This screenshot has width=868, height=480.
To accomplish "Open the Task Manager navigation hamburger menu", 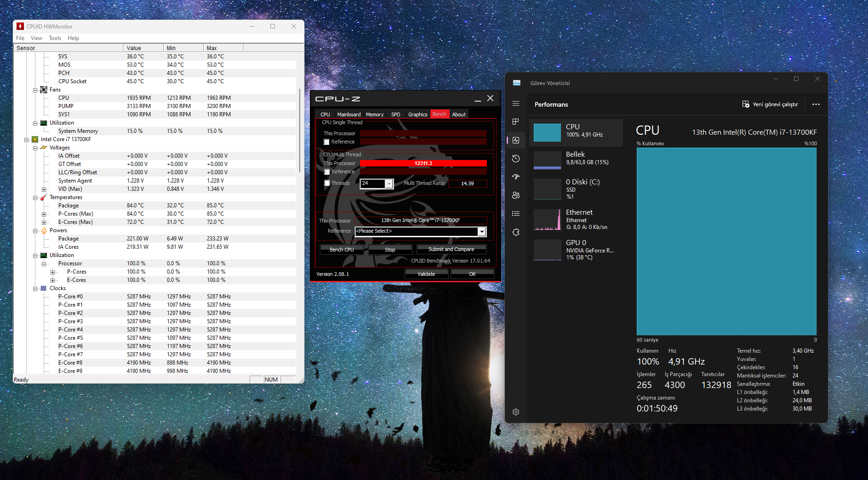I will pyautogui.click(x=516, y=104).
